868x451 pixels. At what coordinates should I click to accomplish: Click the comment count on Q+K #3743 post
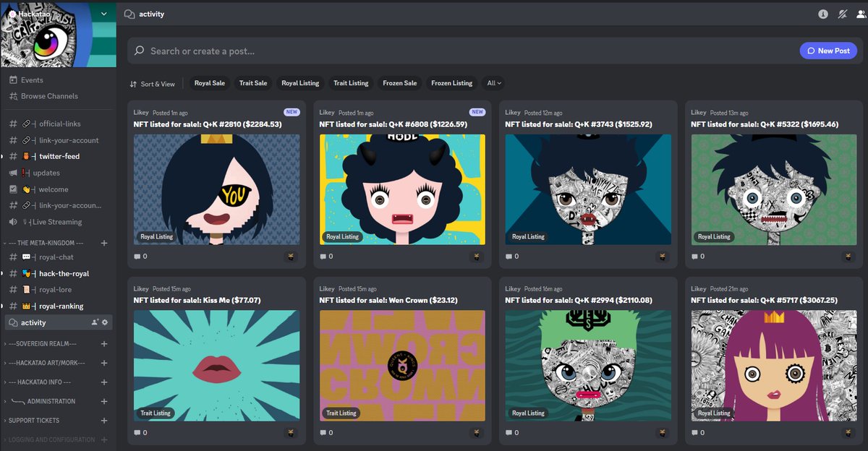coord(512,257)
